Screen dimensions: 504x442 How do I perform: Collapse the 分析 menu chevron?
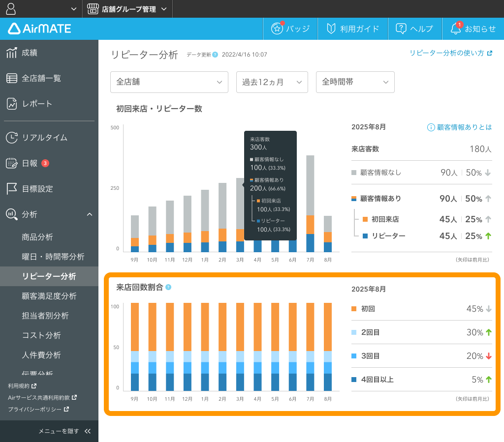pos(90,214)
